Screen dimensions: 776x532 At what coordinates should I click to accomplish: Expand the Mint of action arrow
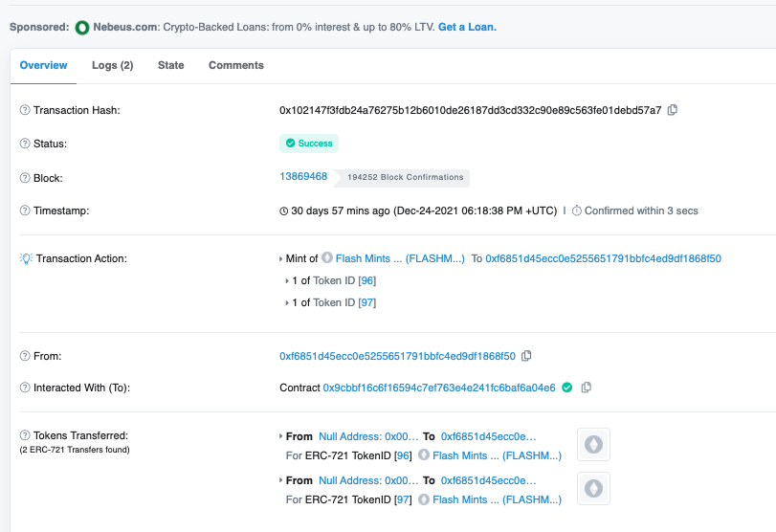[281, 259]
